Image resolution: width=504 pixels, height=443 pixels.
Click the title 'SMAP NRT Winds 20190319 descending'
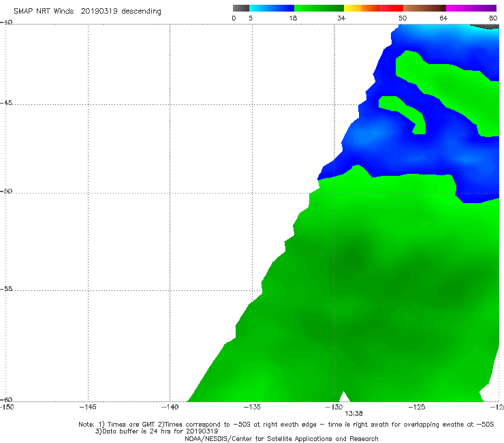[87, 12]
